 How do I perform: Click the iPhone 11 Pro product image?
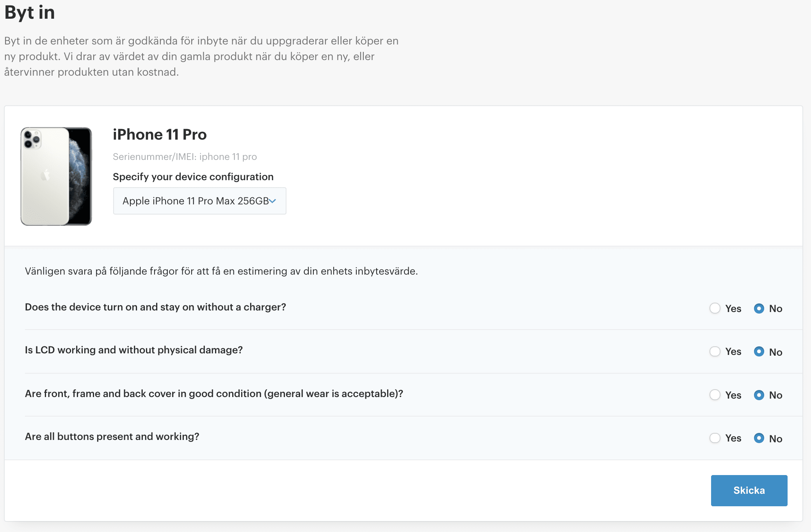pyautogui.click(x=56, y=176)
